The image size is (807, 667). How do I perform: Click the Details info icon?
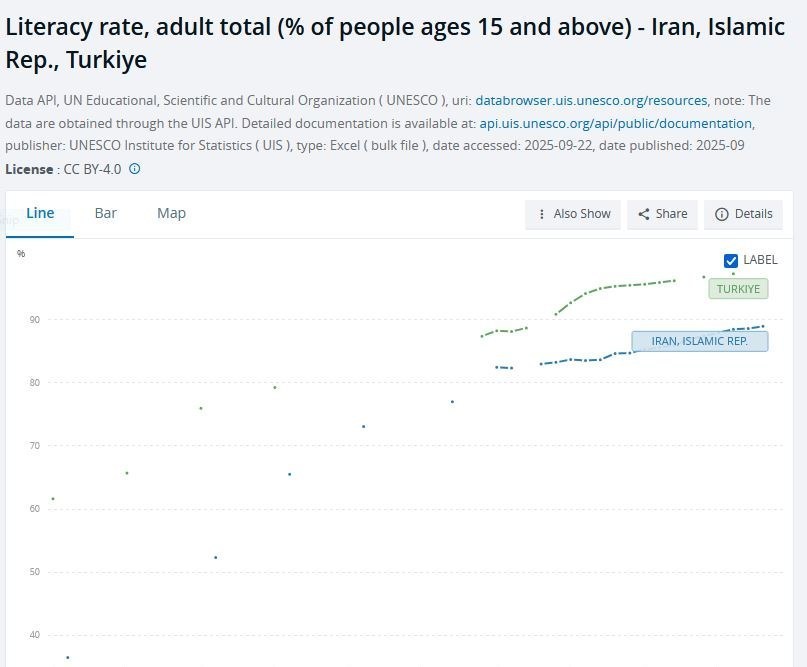pos(722,214)
